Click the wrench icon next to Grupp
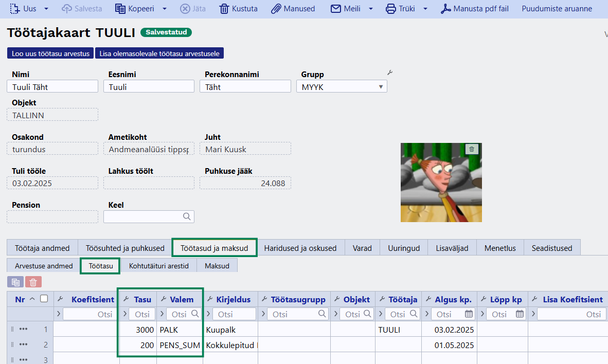 click(389, 73)
